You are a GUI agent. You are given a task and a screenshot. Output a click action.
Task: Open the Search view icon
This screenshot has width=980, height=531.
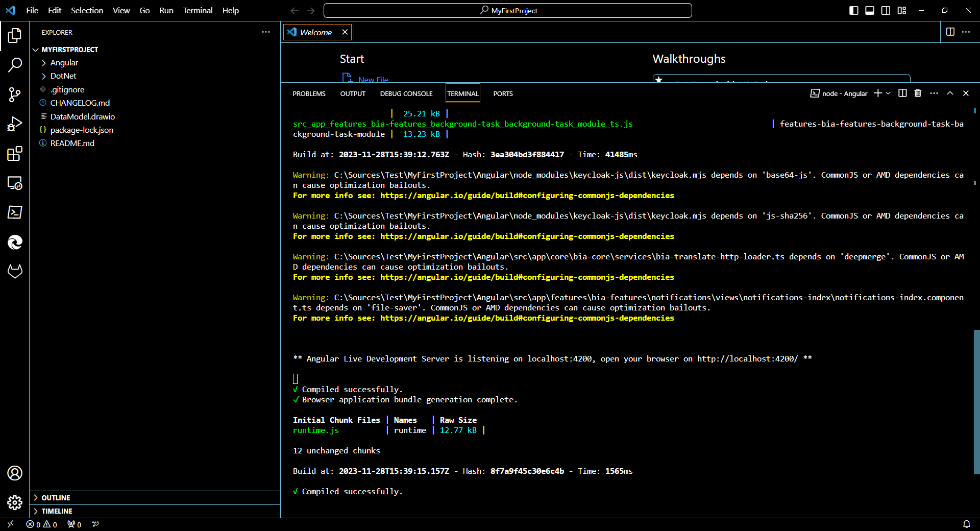[x=15, y=65]
